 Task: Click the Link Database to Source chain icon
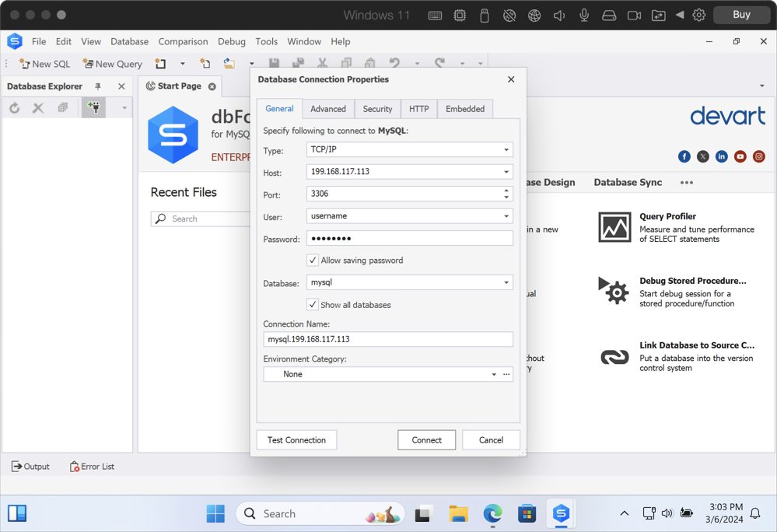coord(614,357)
